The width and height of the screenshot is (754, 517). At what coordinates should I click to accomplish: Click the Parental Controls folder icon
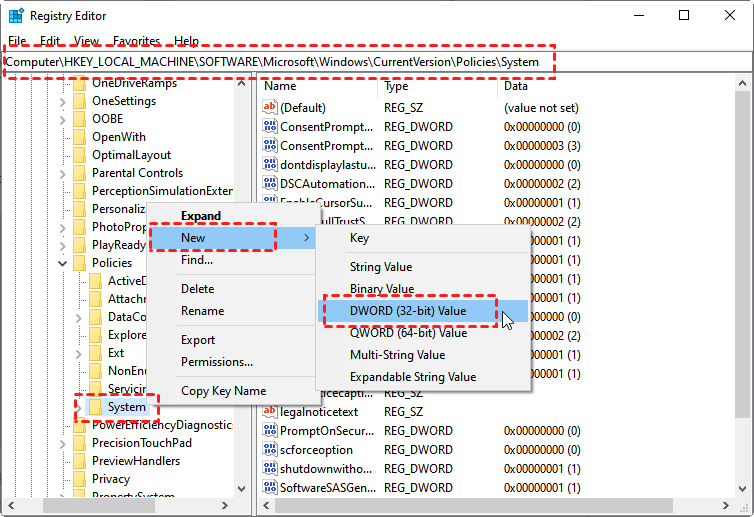click(x=79, y=173)
